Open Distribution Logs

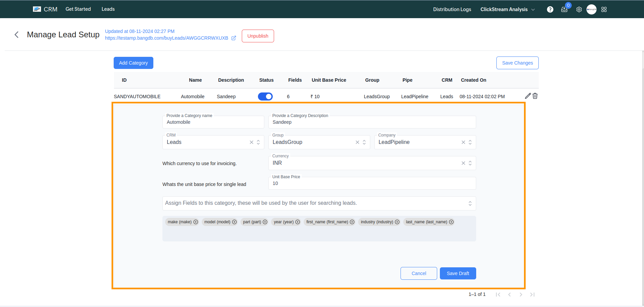pyautogui.click(x=452, y=9)
